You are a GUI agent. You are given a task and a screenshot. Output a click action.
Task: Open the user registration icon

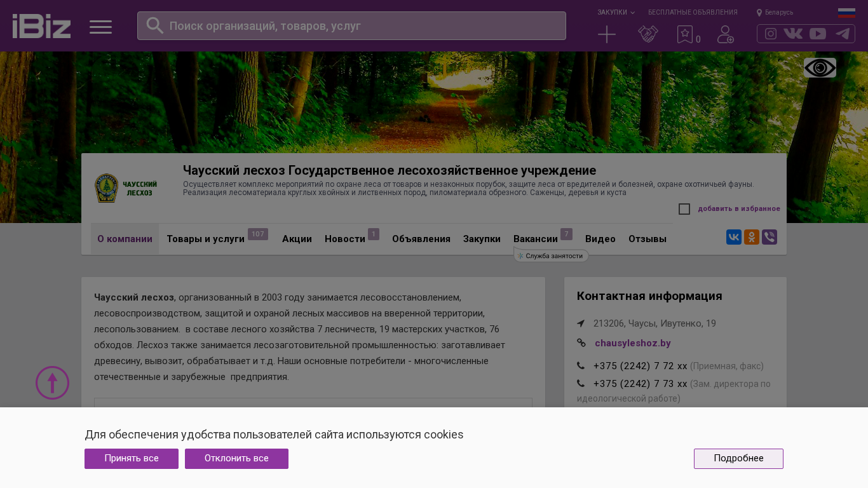726,34
